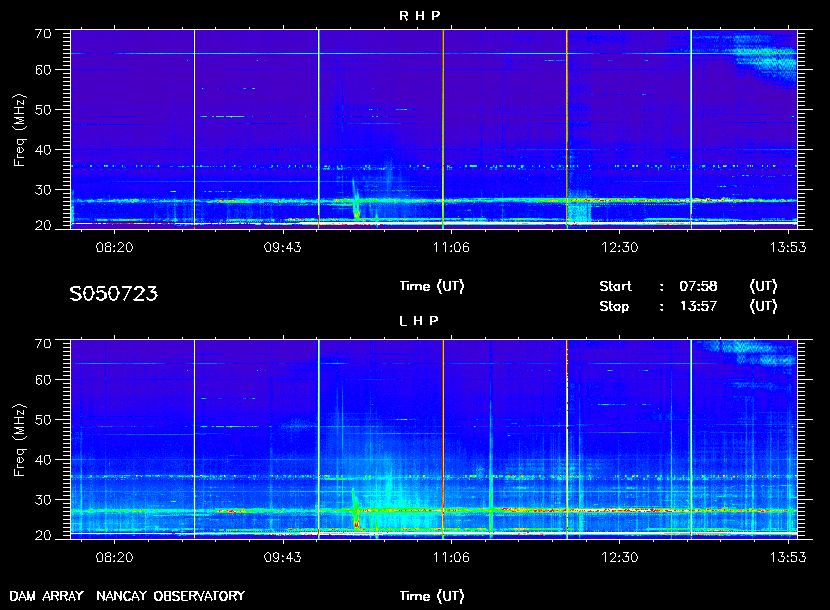Click the high-frequency emission patch at upper right of RHP
This screenshot has height=610, width=830.
765,59
